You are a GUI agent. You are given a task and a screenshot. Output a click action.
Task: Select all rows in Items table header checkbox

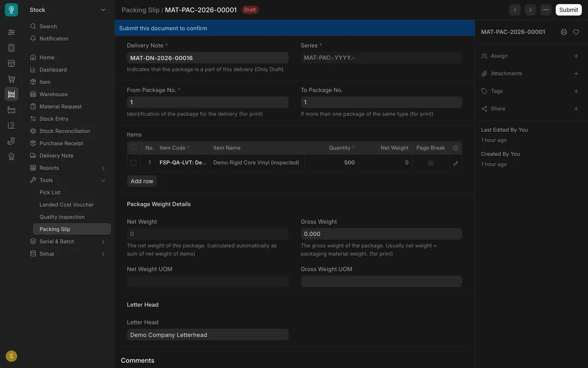pyautogui.click(x=134, y=148)
